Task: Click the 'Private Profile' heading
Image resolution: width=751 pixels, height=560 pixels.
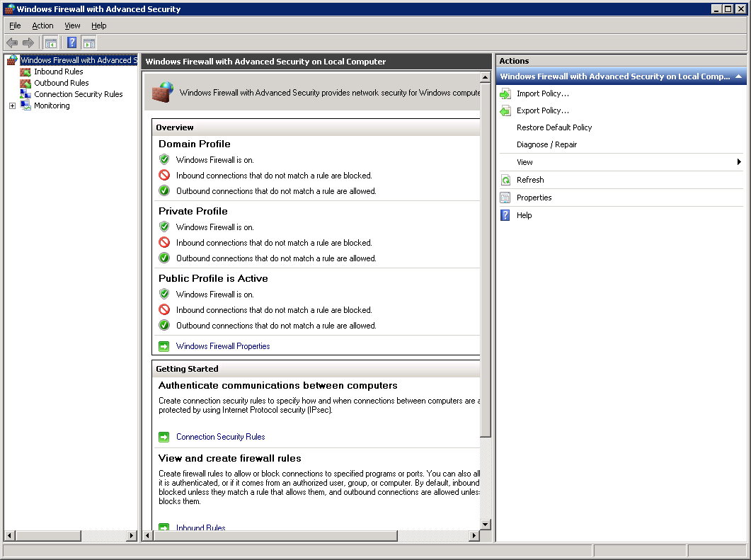Action: click(x=193, y=211)
